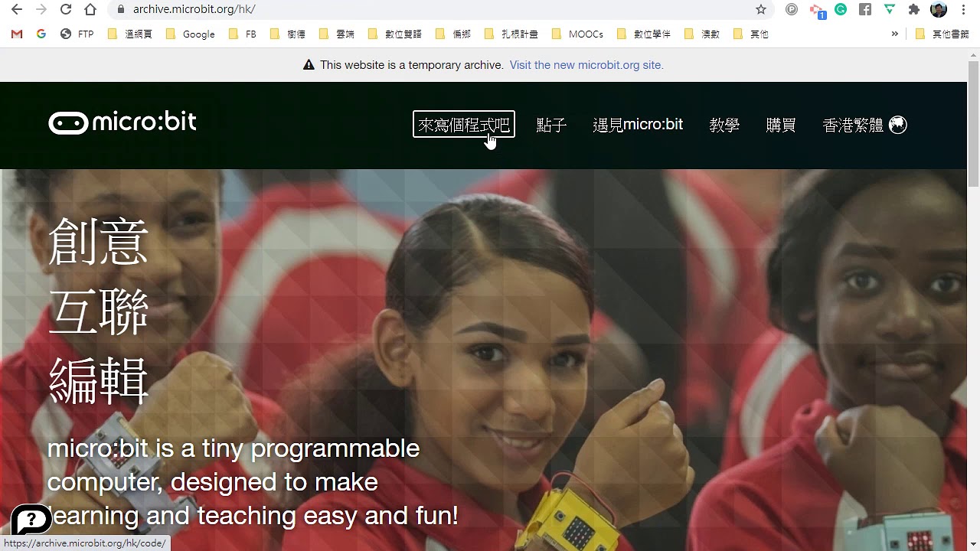Open the 數位學伴 bookmark folder
Image resolution: width=980 pixels, height=551 pixels.
pos(644,34)
